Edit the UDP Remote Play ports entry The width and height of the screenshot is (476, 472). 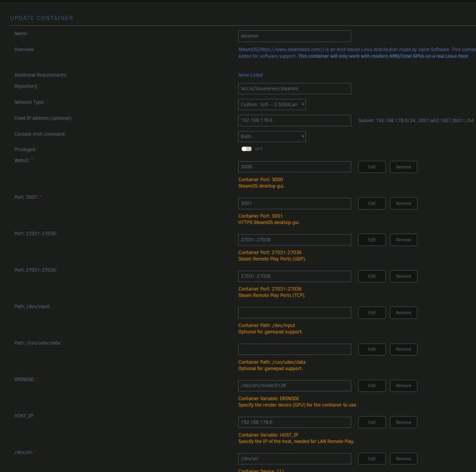tap(372, 240)
